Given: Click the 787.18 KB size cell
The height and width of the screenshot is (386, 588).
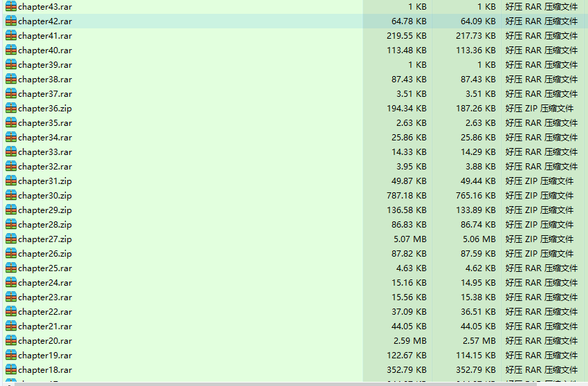Looking at the screenshot, I should click(406, 195).
